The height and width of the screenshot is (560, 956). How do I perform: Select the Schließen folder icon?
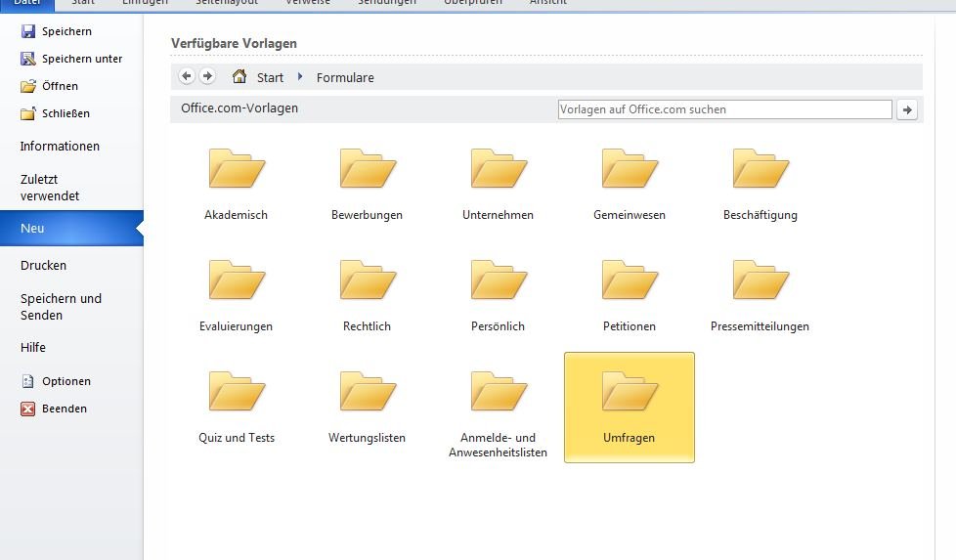coord(28,113)
